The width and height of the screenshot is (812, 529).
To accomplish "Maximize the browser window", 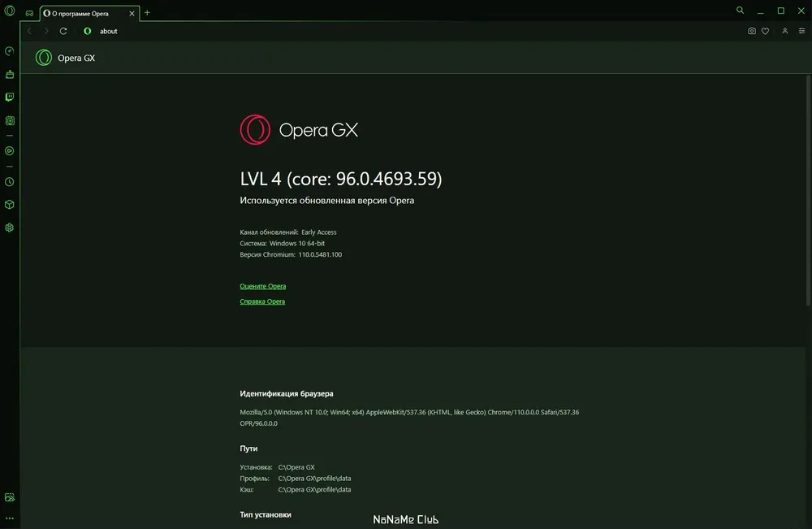I will click(781, 11).
